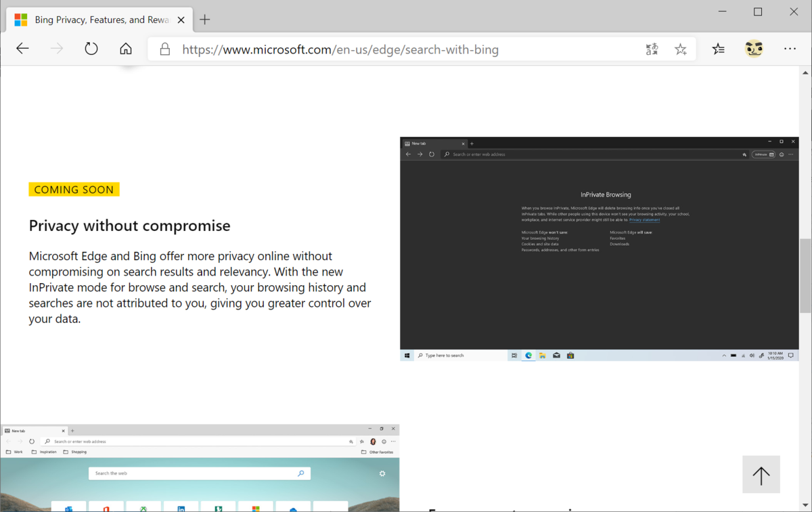Click scrollbar up arrow
This screenshot has height=512, width=812.
(x=805, y=72)
